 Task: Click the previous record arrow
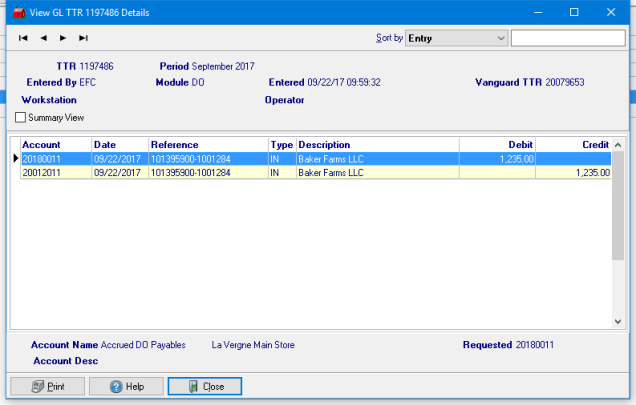[43, 38]
